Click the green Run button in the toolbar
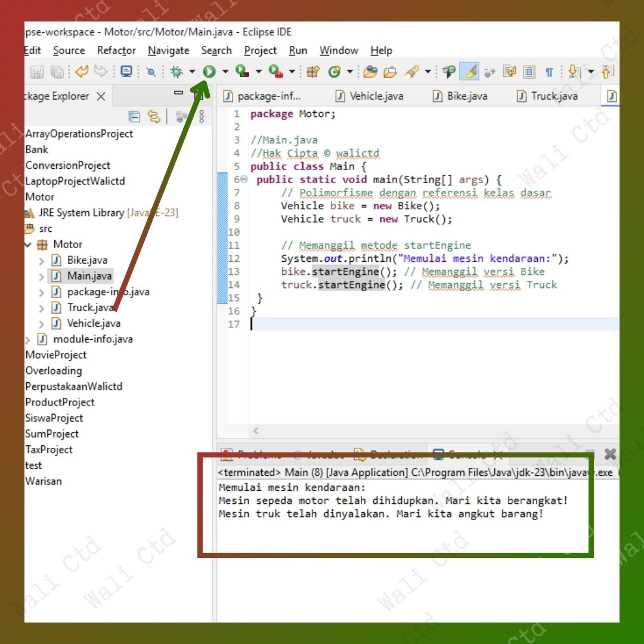 tap(209, 72)
